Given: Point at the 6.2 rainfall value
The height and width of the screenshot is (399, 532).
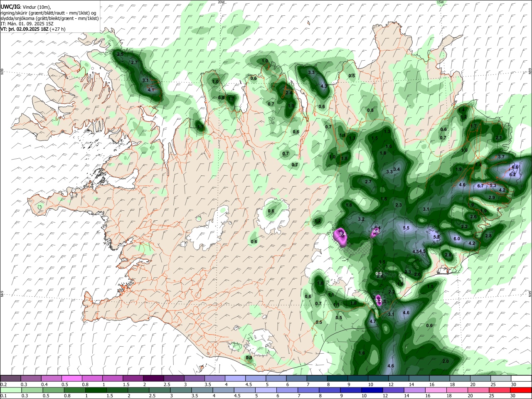Looking at the screenshot, I should coord(512,175).
